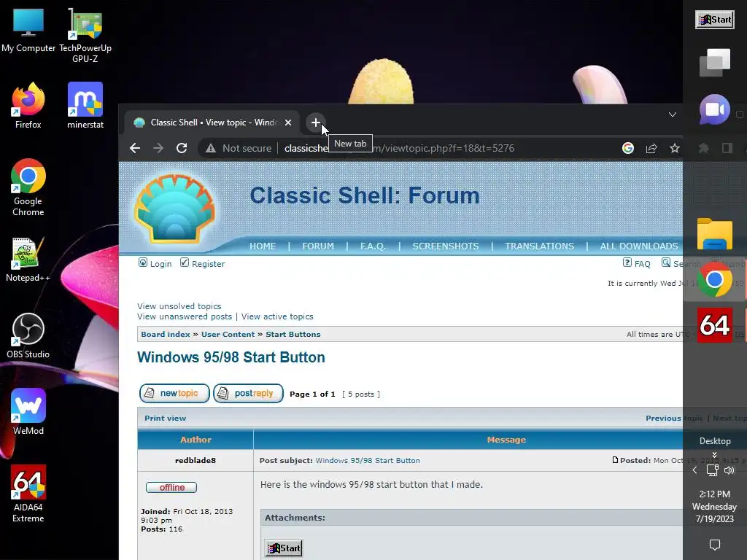Click the Windows 95/98 Start Button heading
747x560 pixels.
tap(231, 357)
